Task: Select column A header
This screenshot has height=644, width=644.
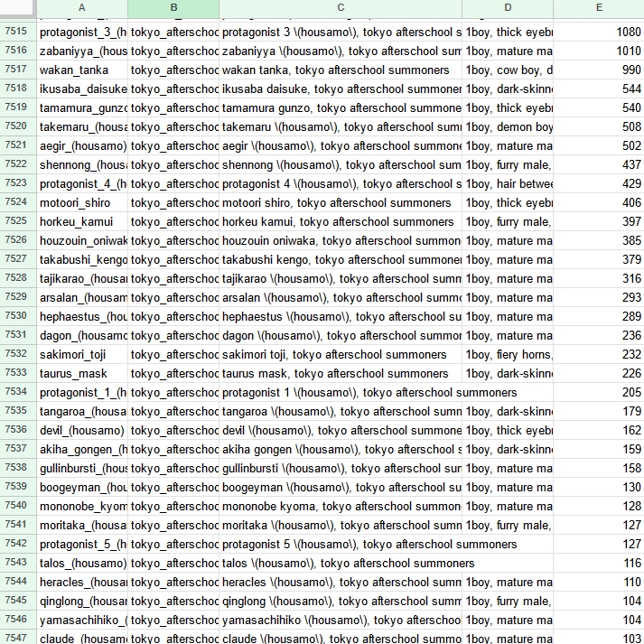Action: 82,8
